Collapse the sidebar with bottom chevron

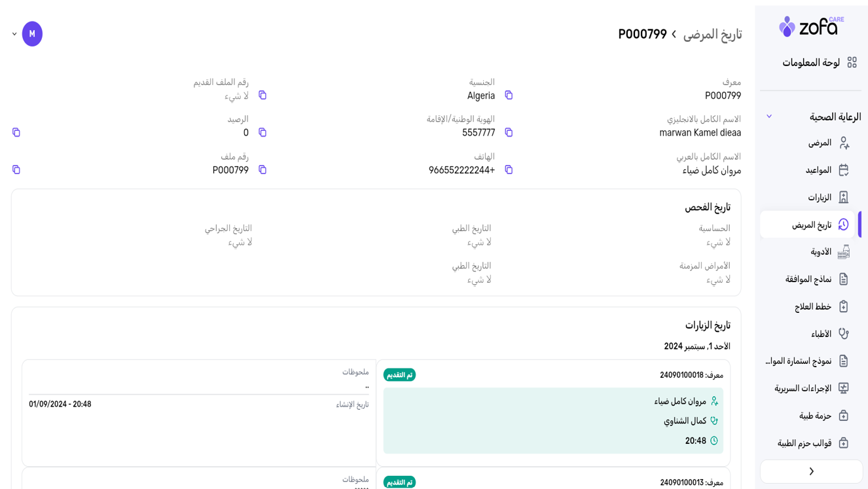click(811, 471)
